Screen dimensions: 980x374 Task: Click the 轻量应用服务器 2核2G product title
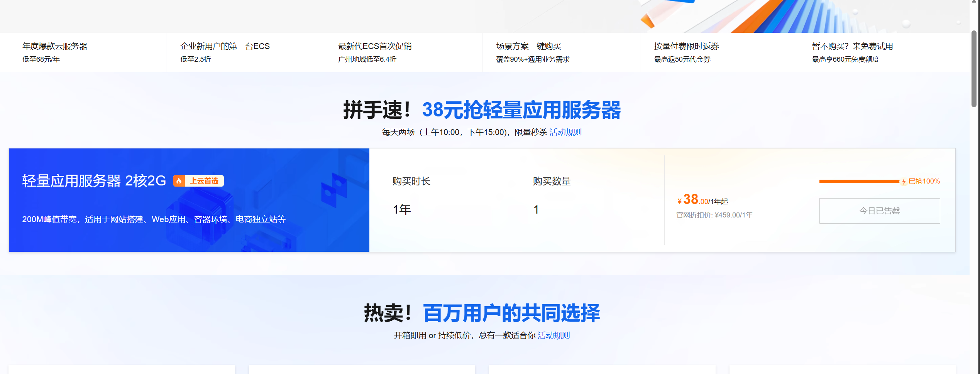(94, 181)
